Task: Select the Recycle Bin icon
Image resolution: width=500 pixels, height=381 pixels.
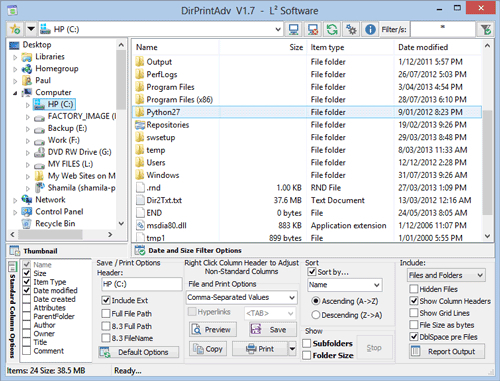Action: [x=27, y=224]
